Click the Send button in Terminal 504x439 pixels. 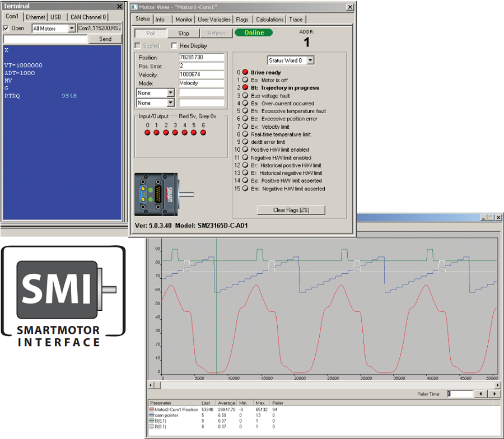coord(105,39)
